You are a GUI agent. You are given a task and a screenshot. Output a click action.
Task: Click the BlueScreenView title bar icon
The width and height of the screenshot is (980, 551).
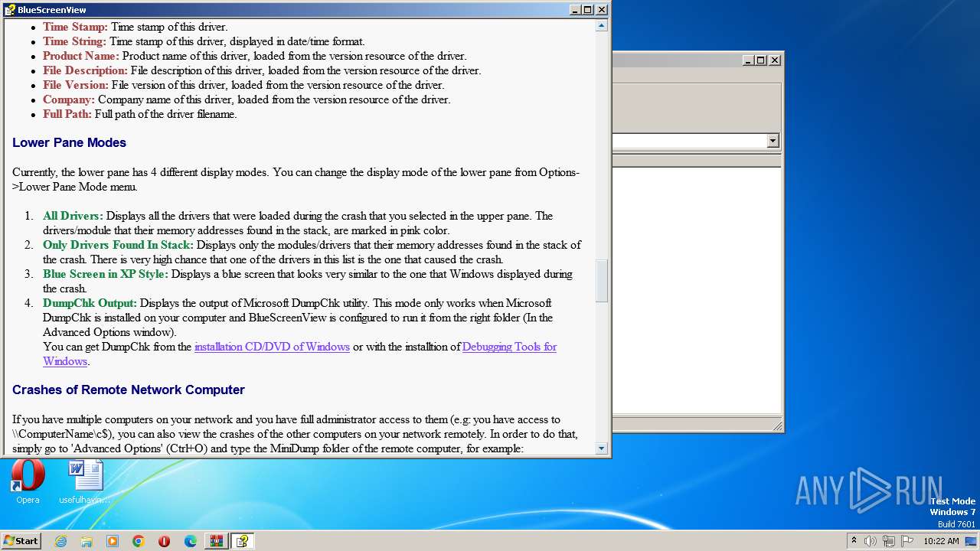click(x=10, y=10)
